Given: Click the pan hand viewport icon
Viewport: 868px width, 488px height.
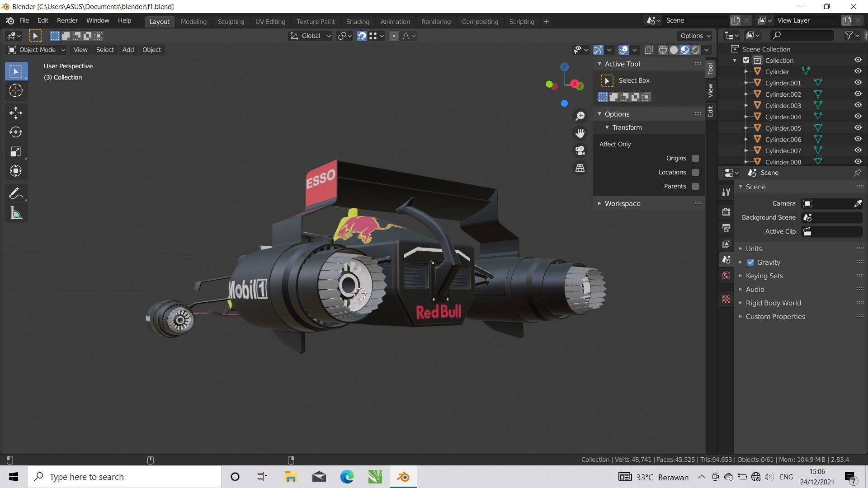Looking at the screenshot, I should point(580,133).
